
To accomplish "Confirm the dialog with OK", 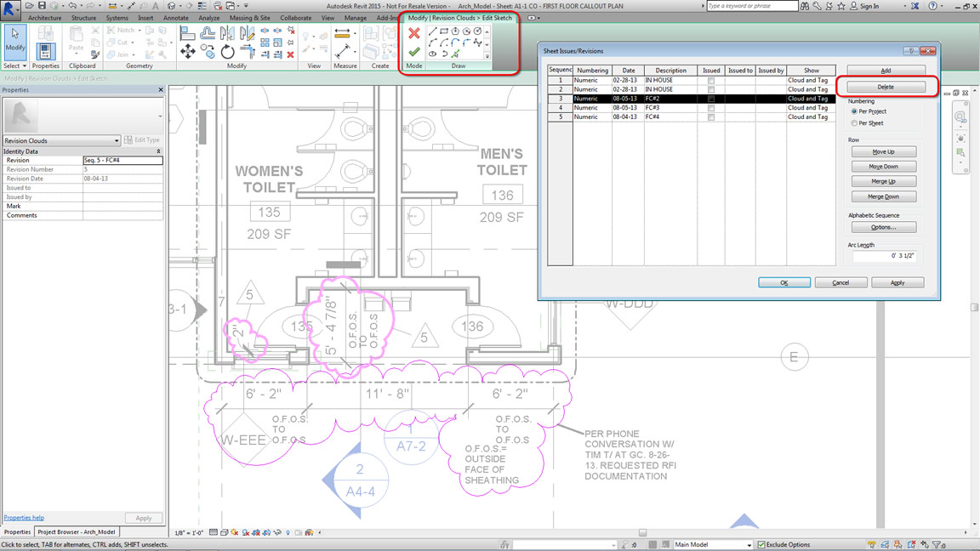I will [784, 283].
